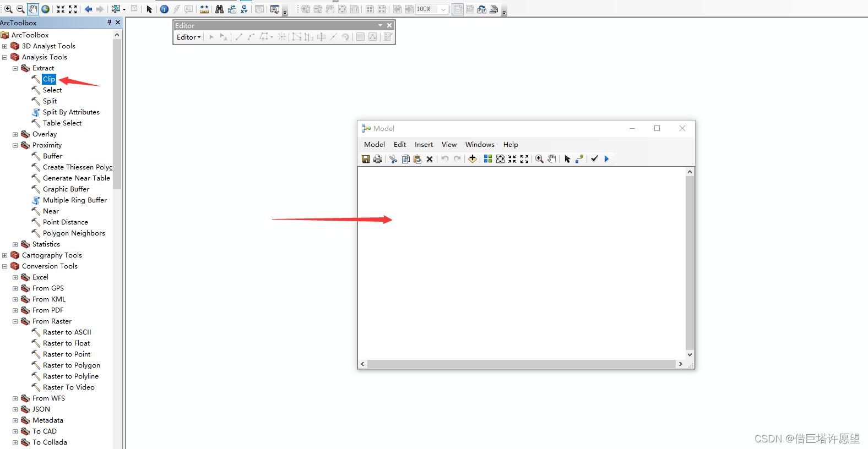Image resolution: width=868 pixels, height=449 pixels.
Task: Activate the Pan hand tool on main toolbar
Action: (33, 9)
